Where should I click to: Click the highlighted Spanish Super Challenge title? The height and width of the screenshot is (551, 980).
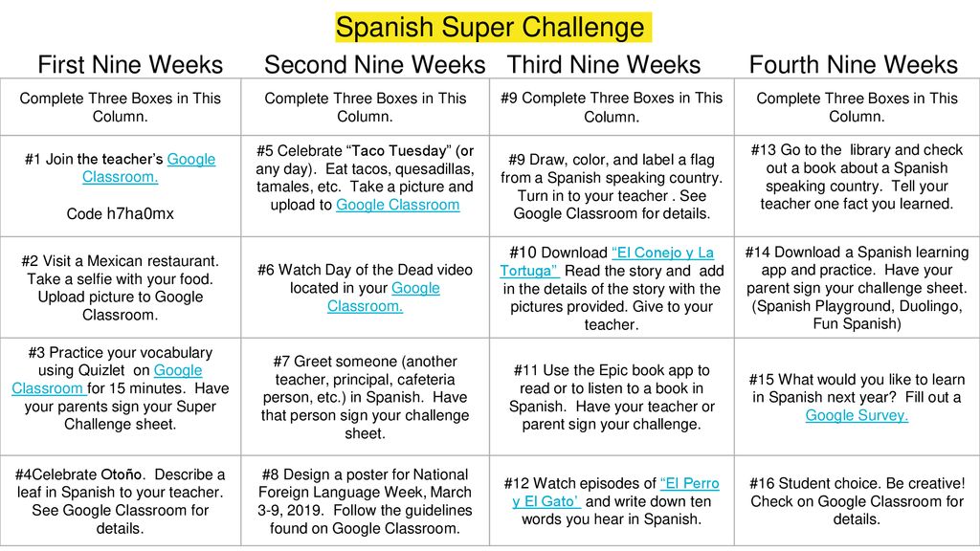493,28
